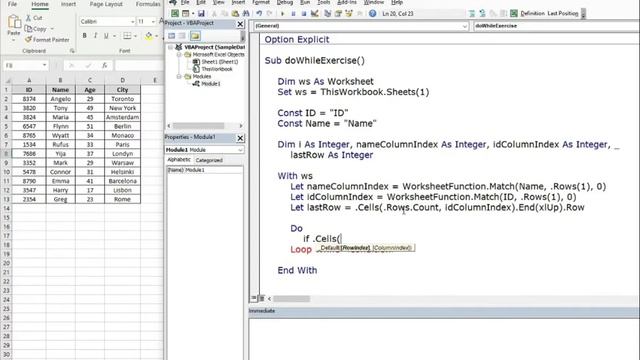Click the View Code icon in Project pane
640x360 pixels.
pyautogui.click(x=171, y=36)
